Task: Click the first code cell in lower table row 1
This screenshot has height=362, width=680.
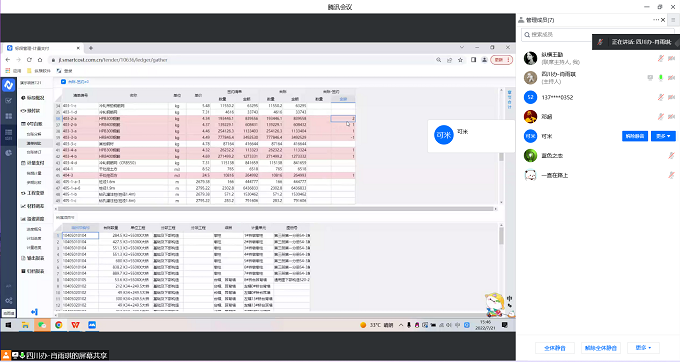Action: click(80, 235)
